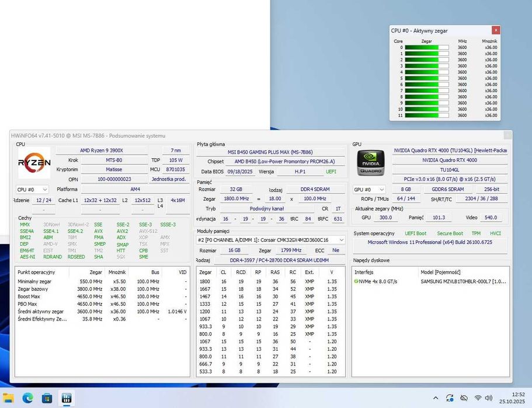Select the Zegar bazowy row
The width and height of the screenshot is (532, 408).
click(102, 289)
